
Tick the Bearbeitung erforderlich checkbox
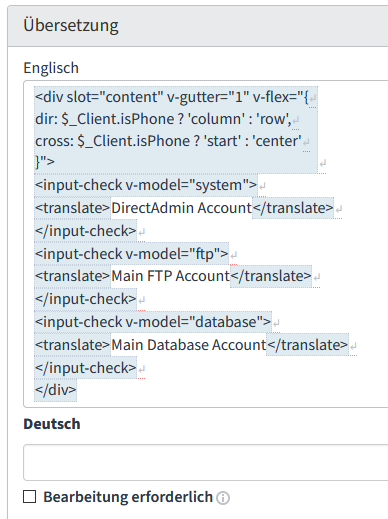coord(30,496)
